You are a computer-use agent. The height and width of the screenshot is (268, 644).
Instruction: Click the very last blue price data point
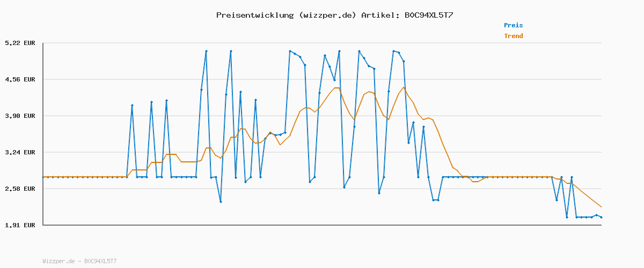point(601,217)
